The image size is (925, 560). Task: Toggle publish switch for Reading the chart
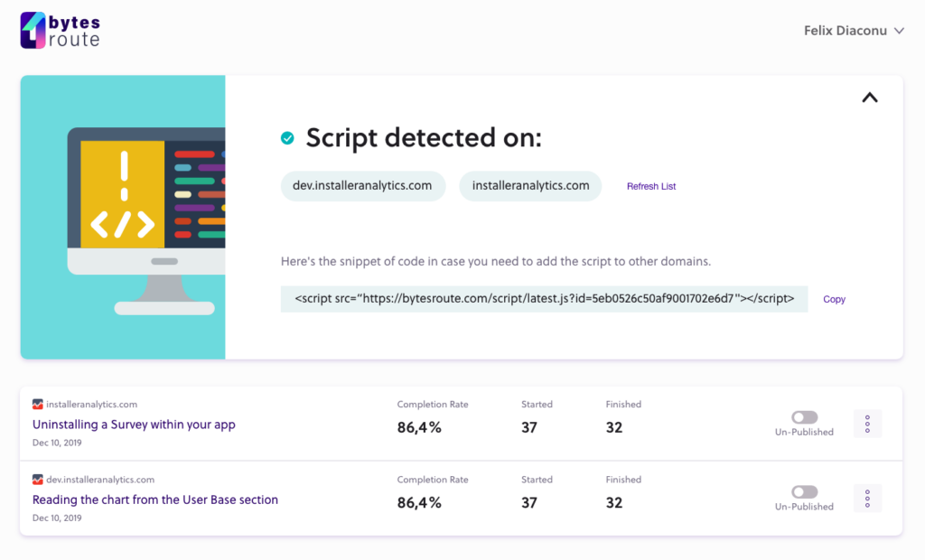tap(805, 491)
